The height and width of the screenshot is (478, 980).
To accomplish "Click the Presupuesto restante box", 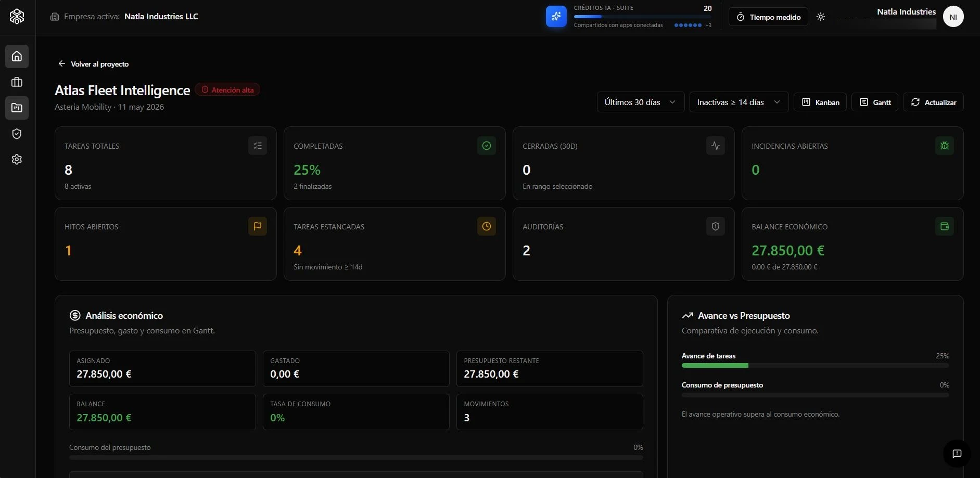I will pyautogui.click(x=550, y=369).
